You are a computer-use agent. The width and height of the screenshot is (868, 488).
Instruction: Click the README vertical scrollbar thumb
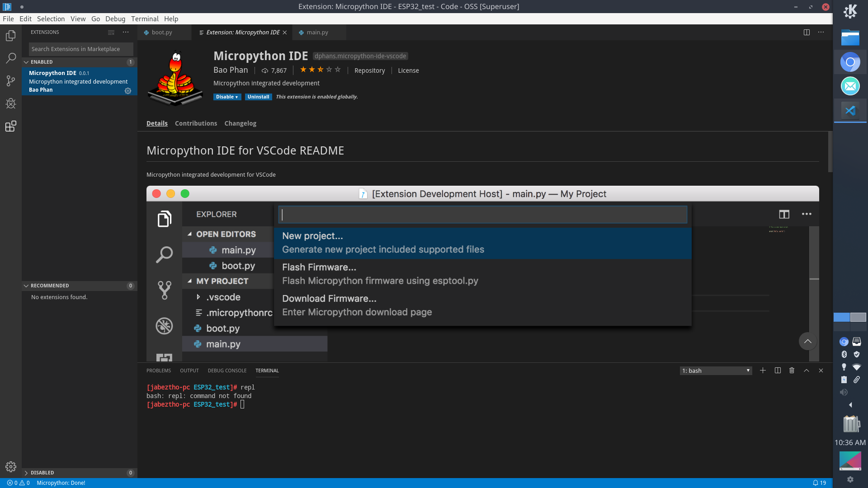[x=830, y=152]
